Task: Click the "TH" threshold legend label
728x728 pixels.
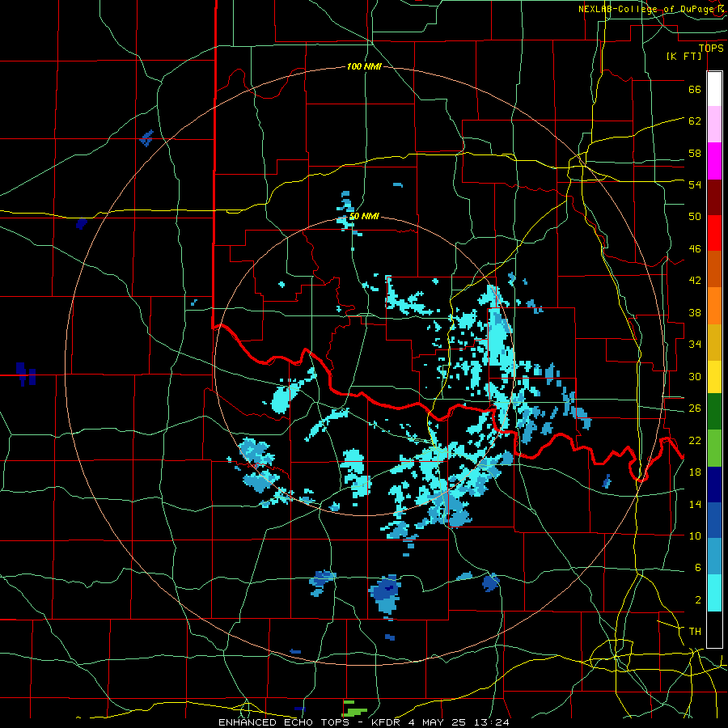Action: click(695, 632)
